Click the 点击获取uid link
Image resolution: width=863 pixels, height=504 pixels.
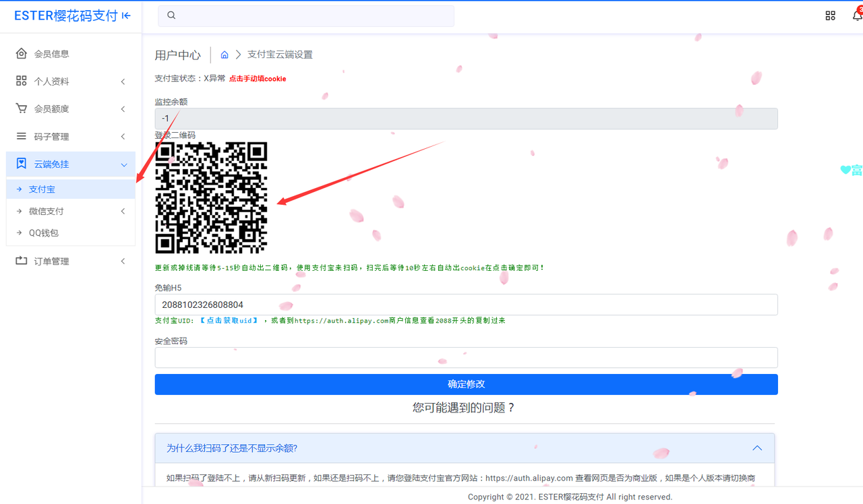229,321
